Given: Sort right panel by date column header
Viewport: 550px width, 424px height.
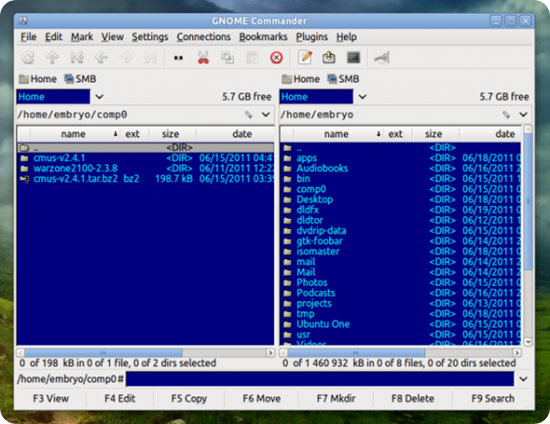Looking at the screenshot, I should 491,134.
